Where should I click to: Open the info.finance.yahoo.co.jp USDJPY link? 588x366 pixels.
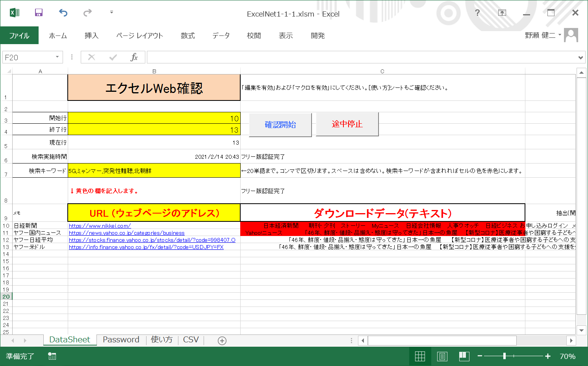(x=146, y=247)
